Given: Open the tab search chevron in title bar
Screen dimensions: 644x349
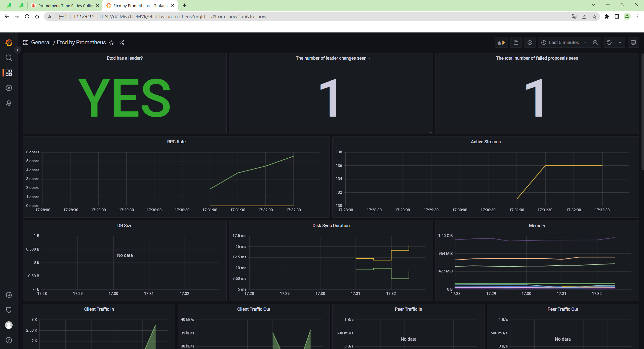Looking at the screenshot, I should coord(593,5).
